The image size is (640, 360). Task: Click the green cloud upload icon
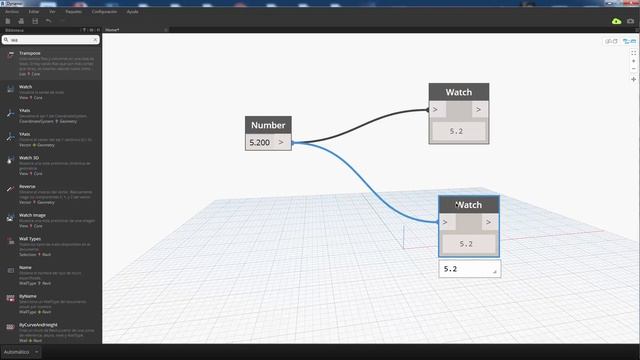tap(616, 21)
